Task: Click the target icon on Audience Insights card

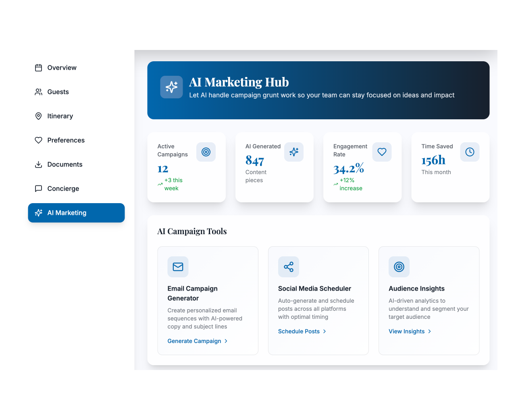Action: pos(399,267)
